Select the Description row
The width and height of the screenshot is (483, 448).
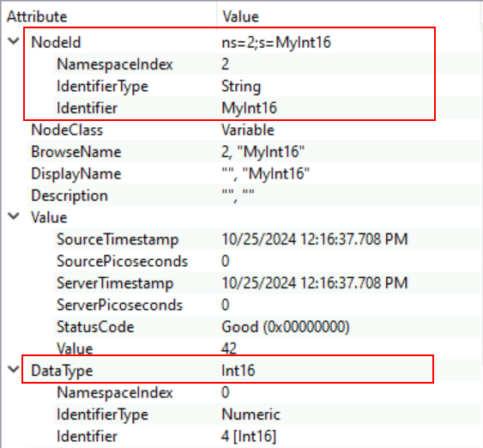(x=255, y=196)
